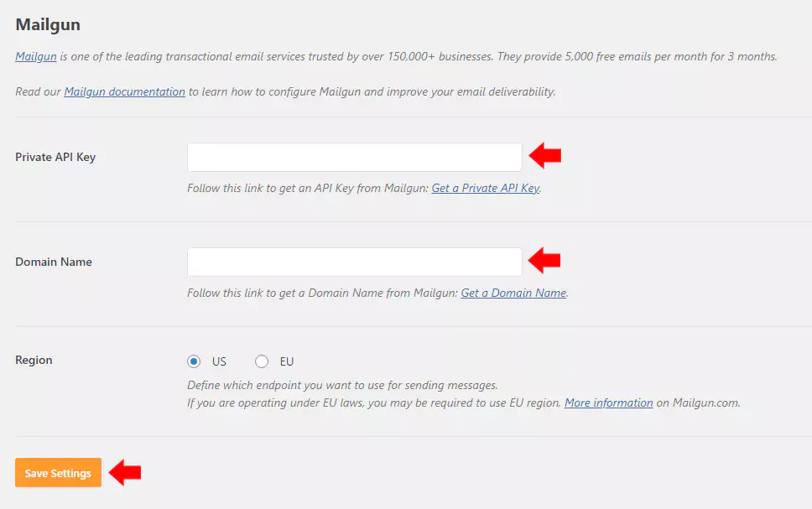Follow the Get a Private API Key link
Screen dimensions: 812x509
(485, 188)
